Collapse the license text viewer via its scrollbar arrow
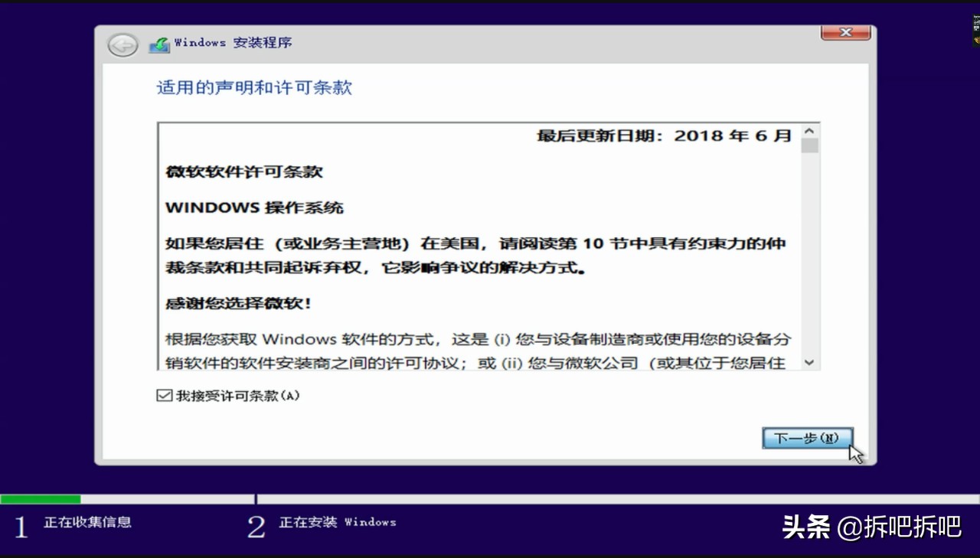Viewport: 980px width, 558px height. coord(810,362)
